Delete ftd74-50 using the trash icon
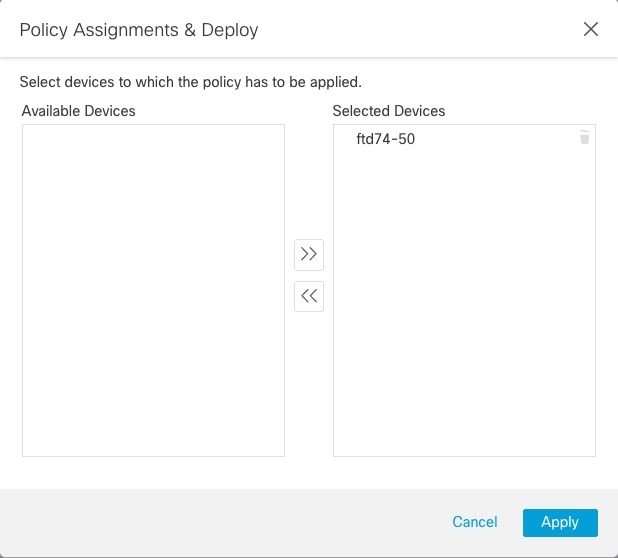618x558 pixels. pos(584,137)
